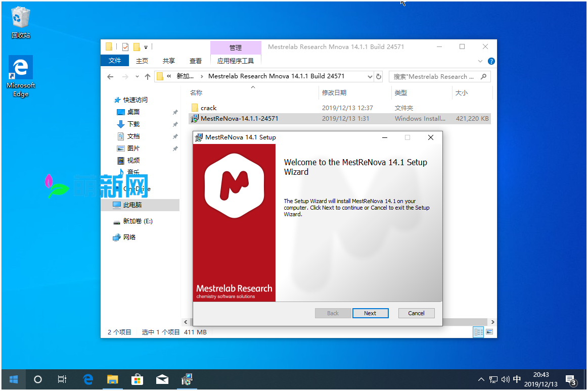The height and width of the screenshot is (391, 588).
Task: Open Cortana search circle on taskbar
Action: [38, 379]
